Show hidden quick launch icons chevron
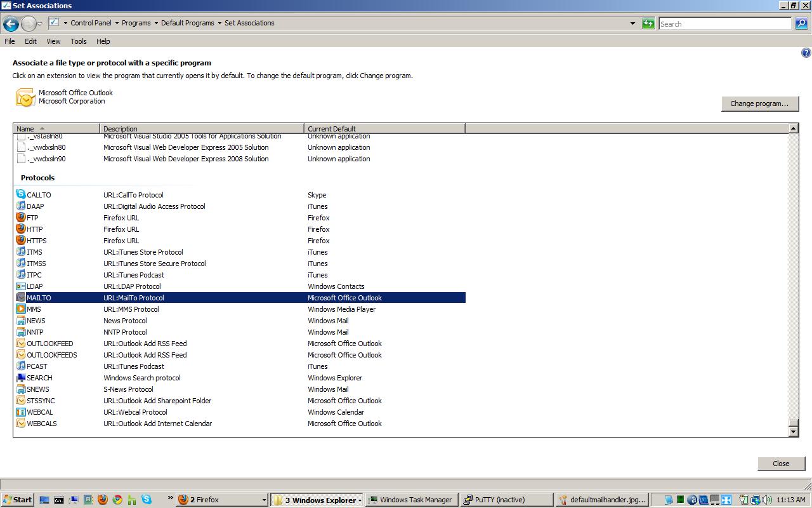The height and width of the screenshot is (508, 812). coord(171,498)
